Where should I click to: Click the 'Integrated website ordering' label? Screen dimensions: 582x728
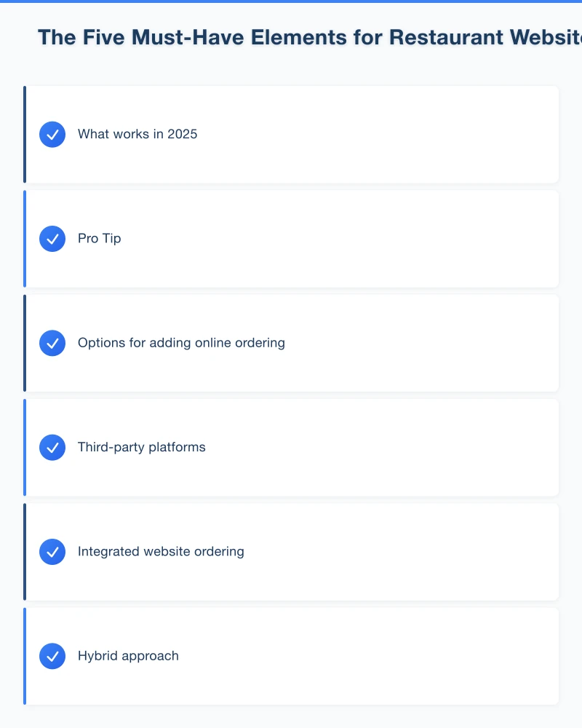tap(161, 552)
